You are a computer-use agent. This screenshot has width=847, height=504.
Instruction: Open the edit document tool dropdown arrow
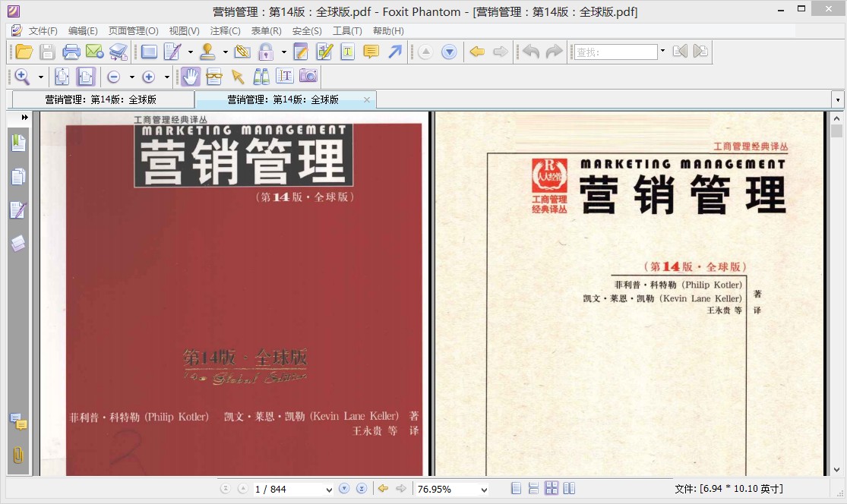pyautogui.click(x=190, y=52)
